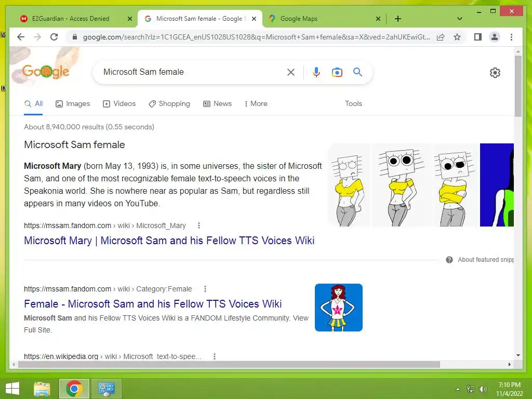Expand the More search filters menu
This screenshot has width=532, height=399.
256,104
